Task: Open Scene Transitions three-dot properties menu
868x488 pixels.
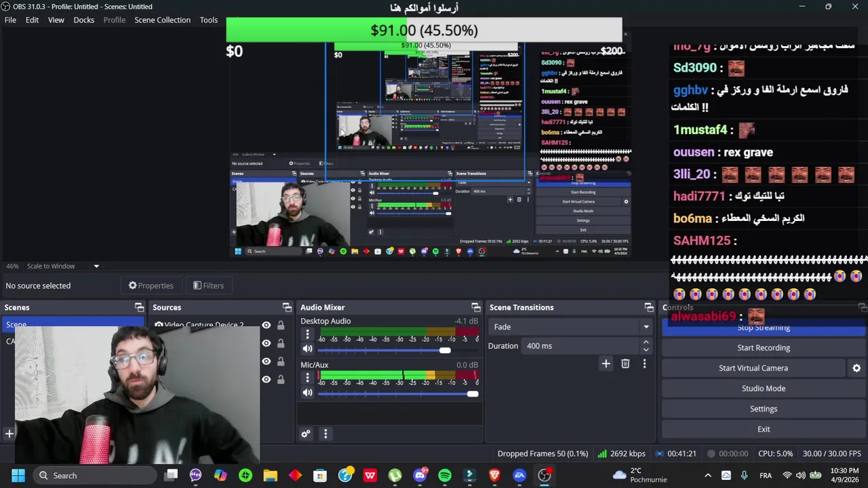Action: (644, 364)
